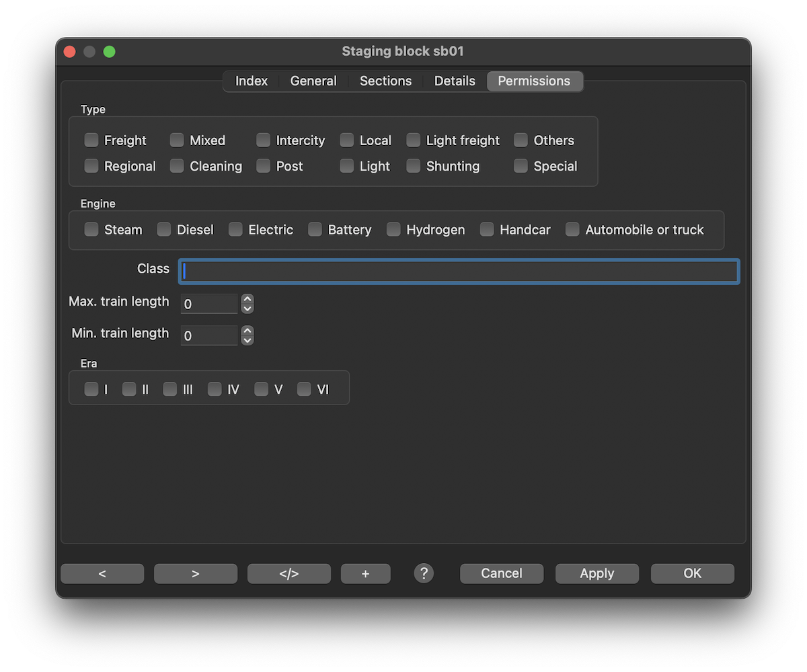Enable the Freight type checkbox

[91, 140]
